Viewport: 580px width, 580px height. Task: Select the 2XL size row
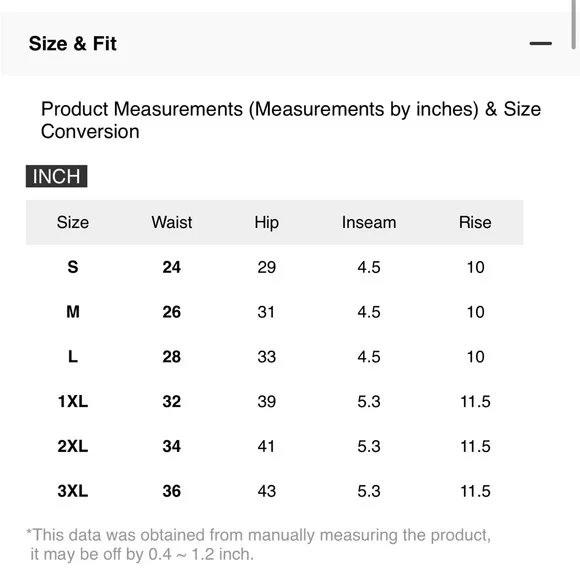(x=274, y=446)
